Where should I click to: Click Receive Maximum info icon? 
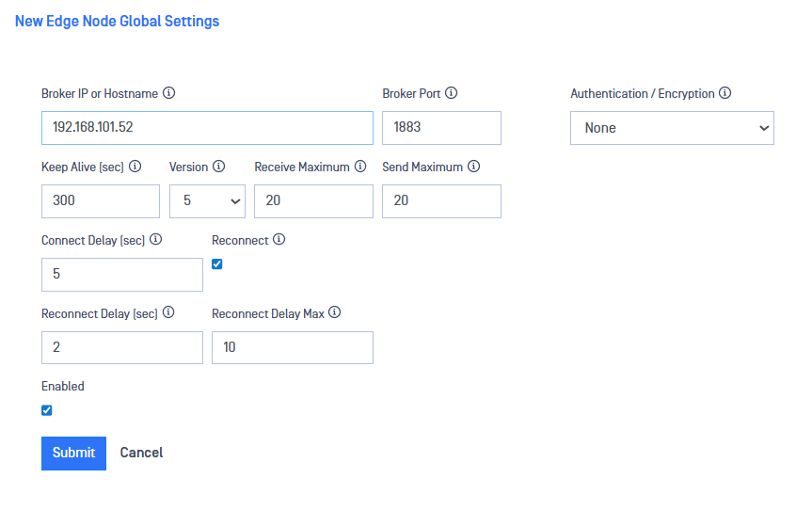coord(359,167)
